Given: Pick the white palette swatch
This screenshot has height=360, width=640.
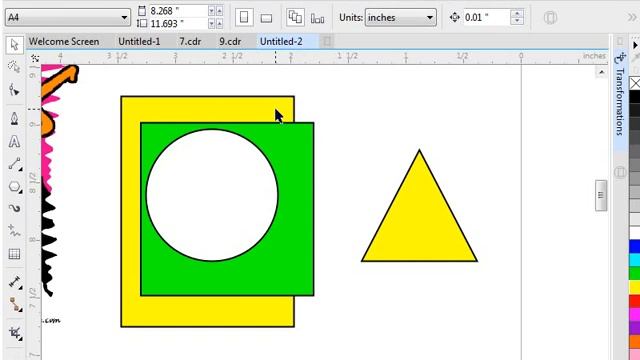Looking at the screenshot, I should [635, 233].
